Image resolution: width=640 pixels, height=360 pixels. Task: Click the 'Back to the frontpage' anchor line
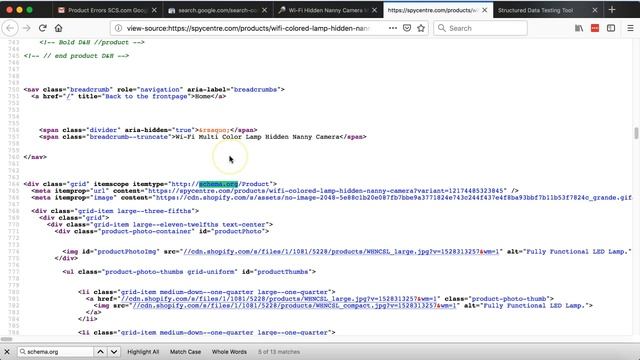[129, 96]
